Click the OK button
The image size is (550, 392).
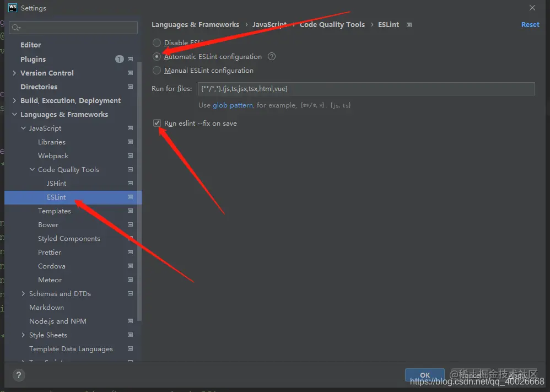(x=425, y=375)
